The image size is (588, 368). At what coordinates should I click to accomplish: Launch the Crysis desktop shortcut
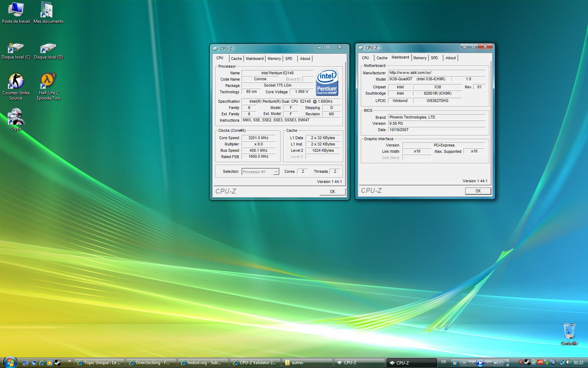point(16,119)
